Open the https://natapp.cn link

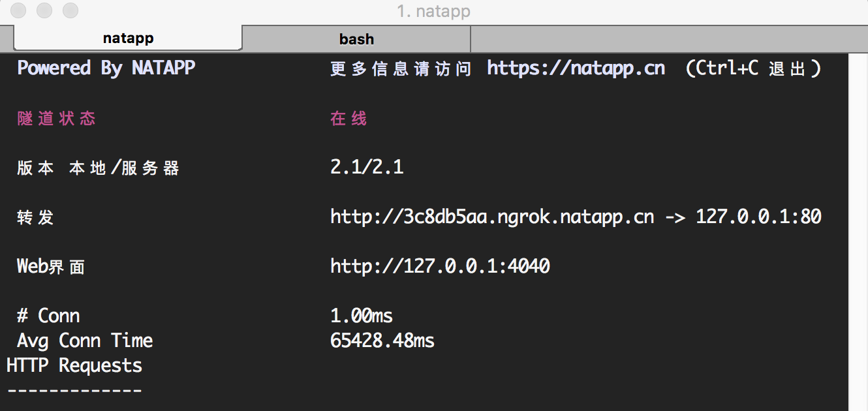click(576, 68)
